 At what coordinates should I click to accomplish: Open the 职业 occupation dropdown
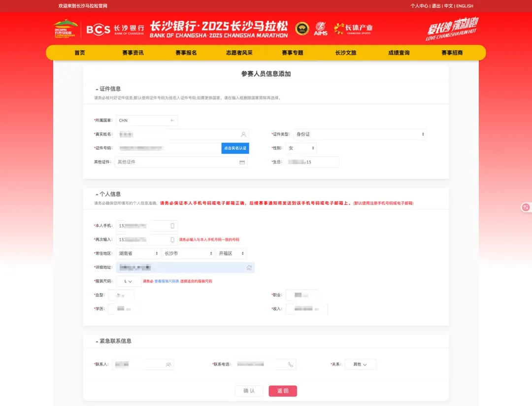tap(301, 295)
